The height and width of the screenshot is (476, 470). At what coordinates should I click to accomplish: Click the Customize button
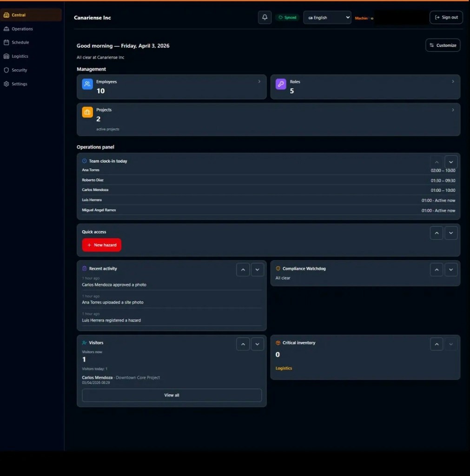443,45
